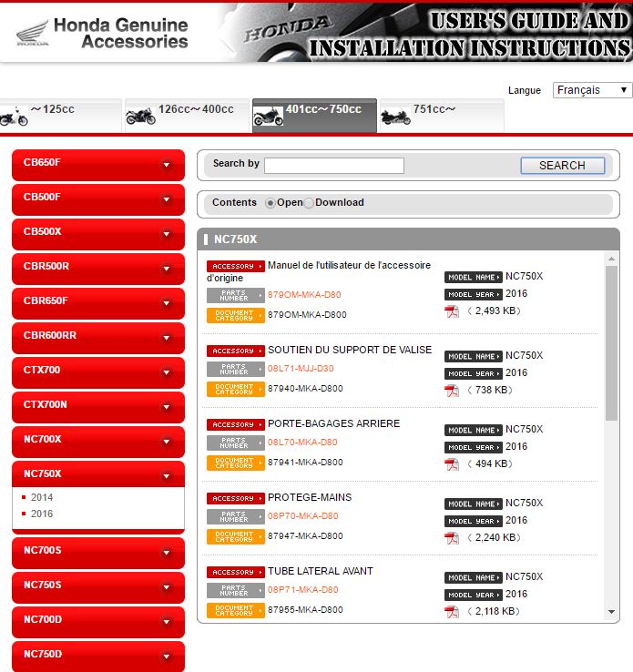Click the accessory list vertical scrollbar
The height and width of the screenshot is (672, 633).
[611, 346]
